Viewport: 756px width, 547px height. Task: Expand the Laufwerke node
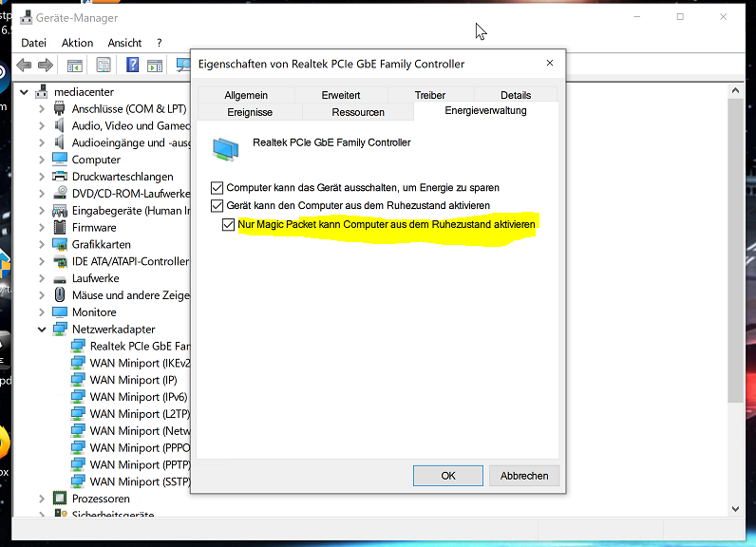42,278
